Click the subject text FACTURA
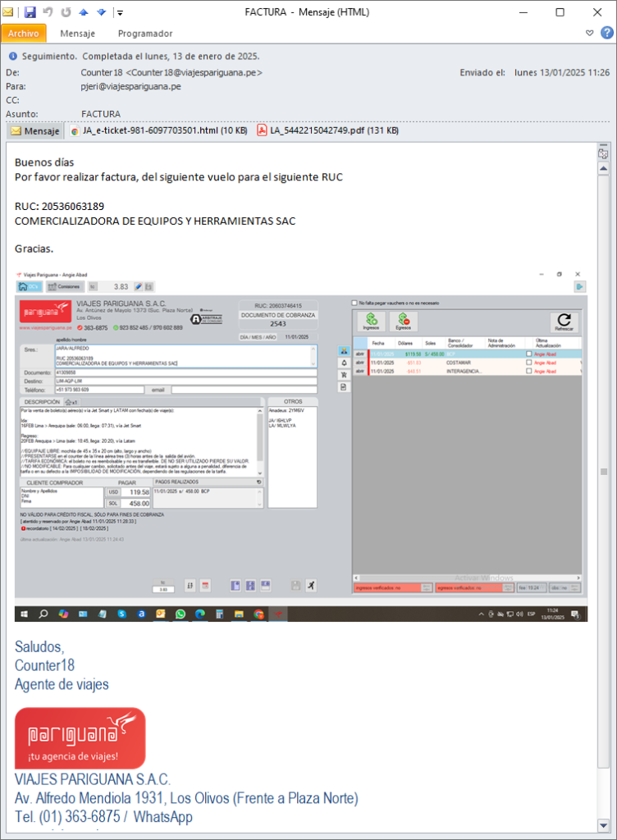Screen dimensions: 617x840 (101, 114)
